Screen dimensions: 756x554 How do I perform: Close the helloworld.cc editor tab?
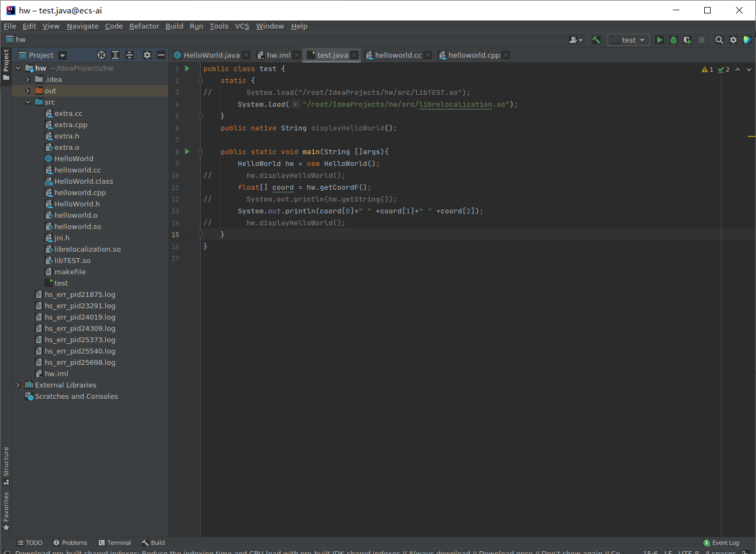(428, 55)
